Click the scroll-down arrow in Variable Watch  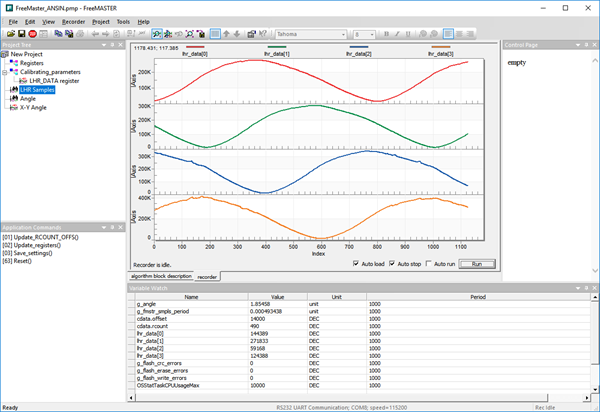[x=595, y=389]
